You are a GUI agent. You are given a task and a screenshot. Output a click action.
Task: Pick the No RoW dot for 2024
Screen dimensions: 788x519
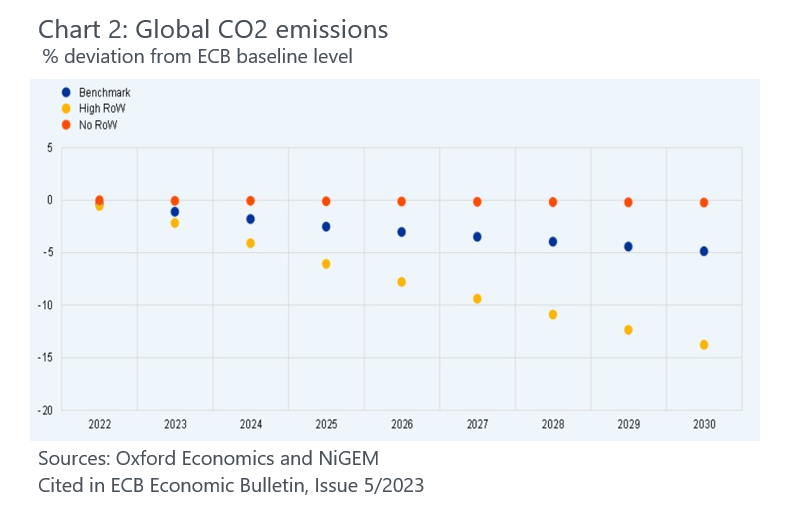250,201
